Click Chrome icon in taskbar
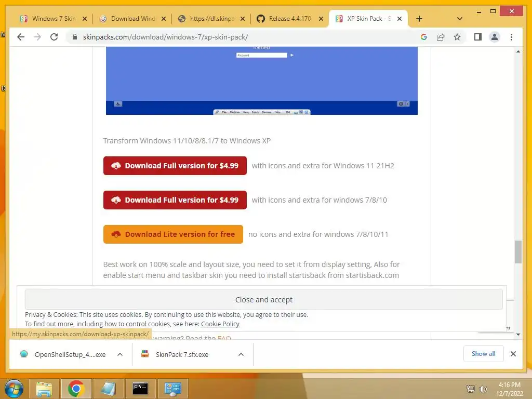Viewport: 532px width, 399px height. pos(76,389)
